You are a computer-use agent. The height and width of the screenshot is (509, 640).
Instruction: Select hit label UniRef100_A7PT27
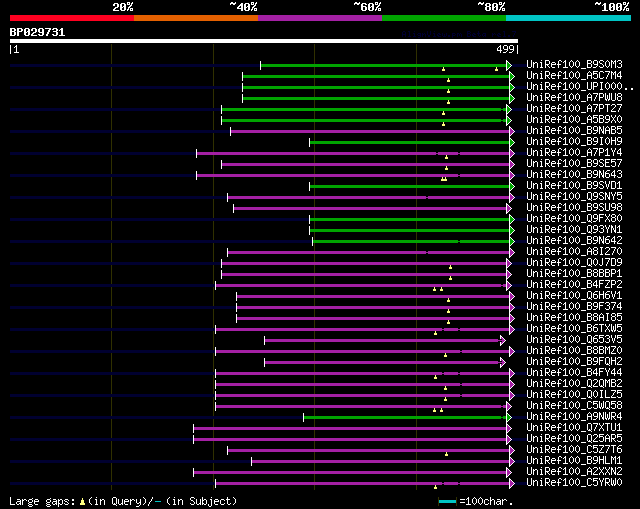(574, 108)
